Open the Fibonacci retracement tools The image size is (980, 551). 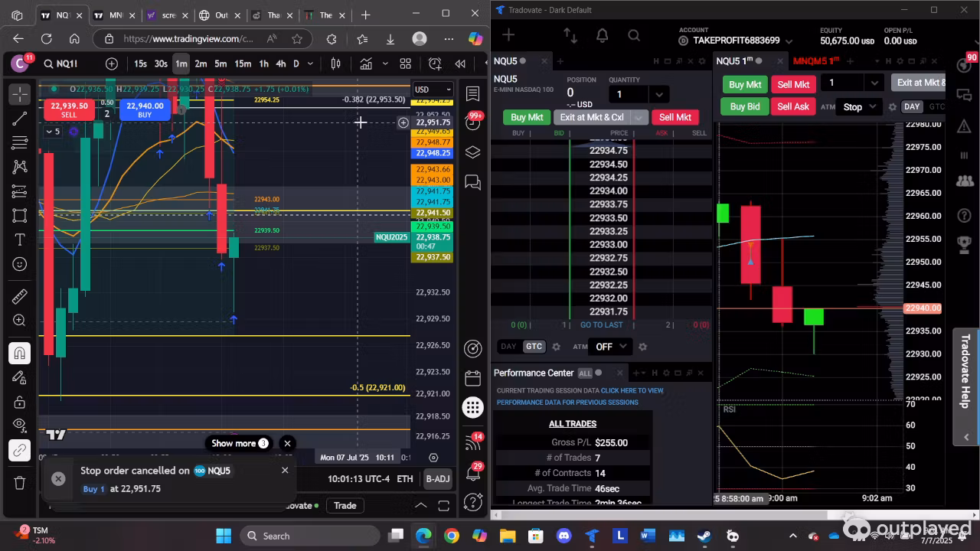pos(20,142)
